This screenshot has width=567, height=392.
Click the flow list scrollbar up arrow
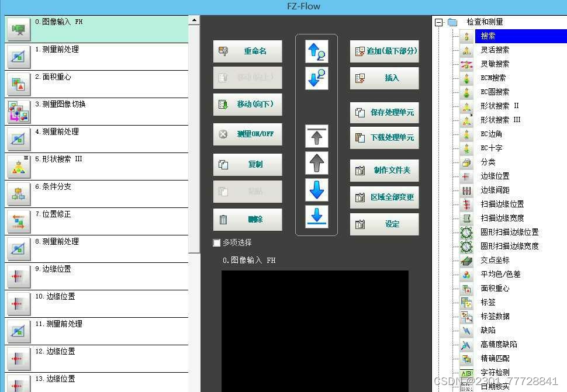click(x=194, y=19)
